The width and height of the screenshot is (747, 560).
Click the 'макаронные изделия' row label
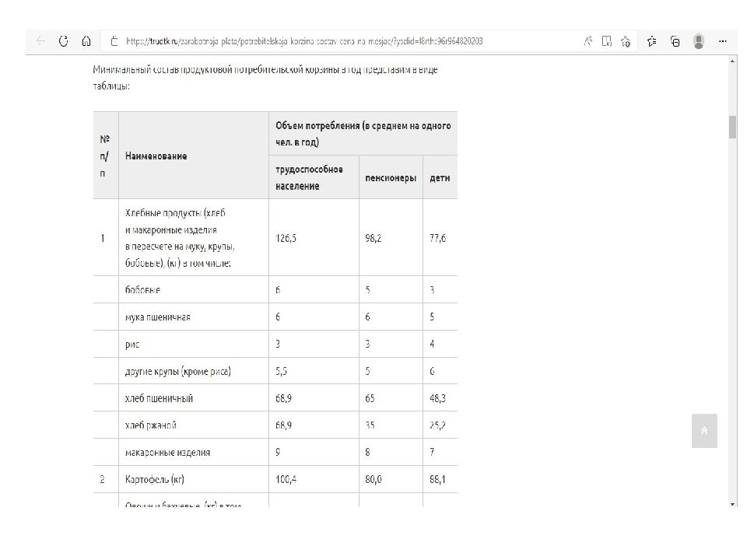168,453
